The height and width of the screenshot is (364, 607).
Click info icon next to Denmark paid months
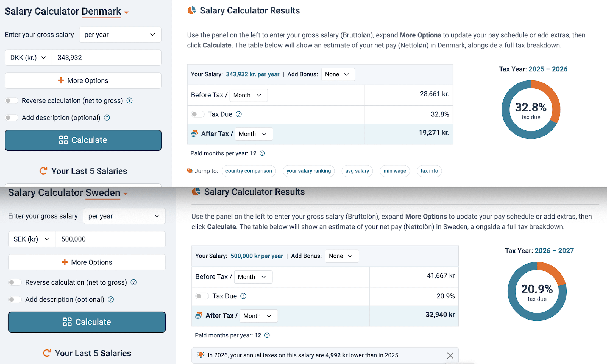click(262, 153)
